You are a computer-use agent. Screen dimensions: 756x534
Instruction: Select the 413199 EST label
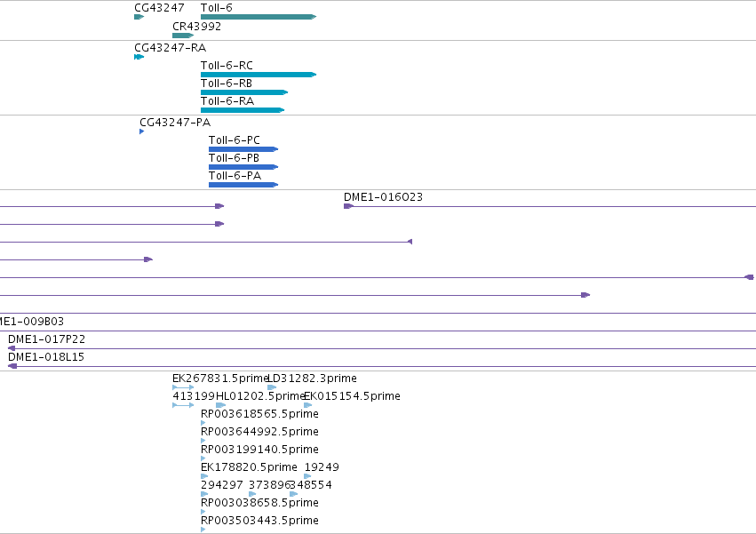pyautogui.click(x=194, y=396)
